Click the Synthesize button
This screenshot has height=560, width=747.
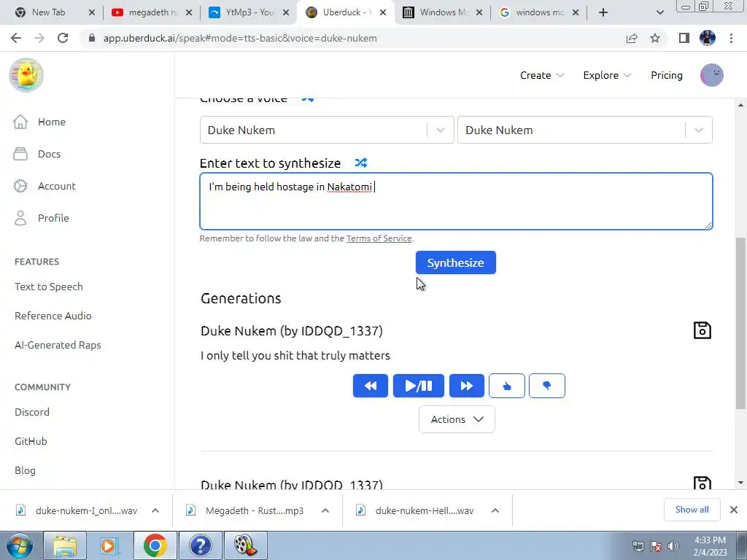455,262
